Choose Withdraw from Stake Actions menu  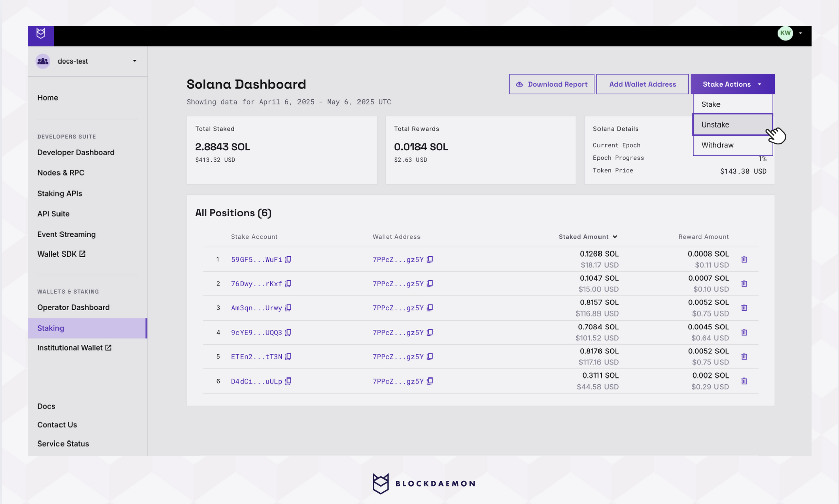tap(733, 145)
